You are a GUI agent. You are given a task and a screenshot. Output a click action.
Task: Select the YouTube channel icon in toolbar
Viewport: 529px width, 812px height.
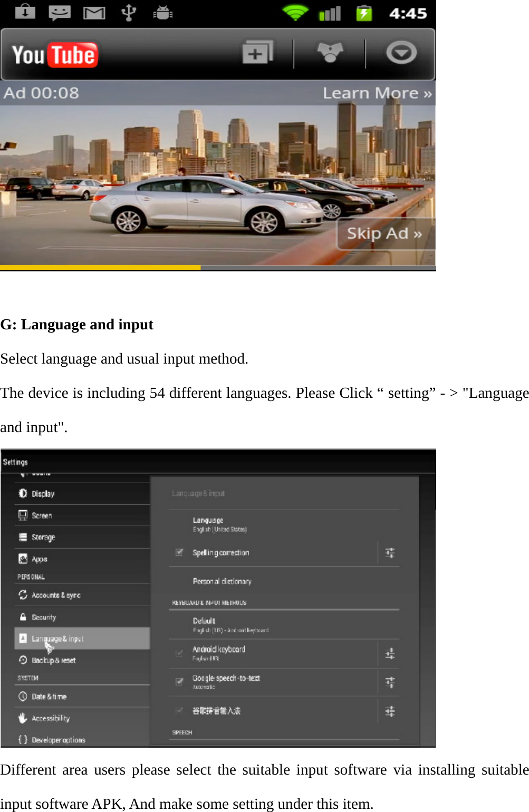tap(330, 53)
